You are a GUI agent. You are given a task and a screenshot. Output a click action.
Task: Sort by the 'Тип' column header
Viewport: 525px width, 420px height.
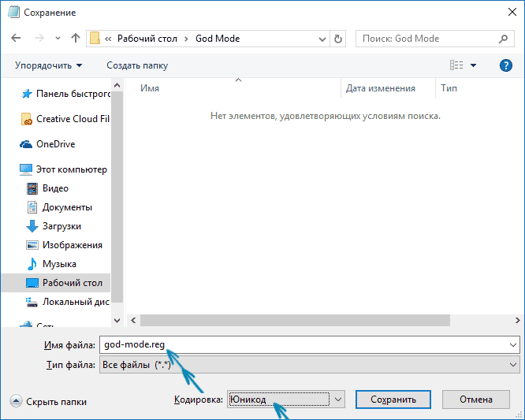(x=449, y=88)
